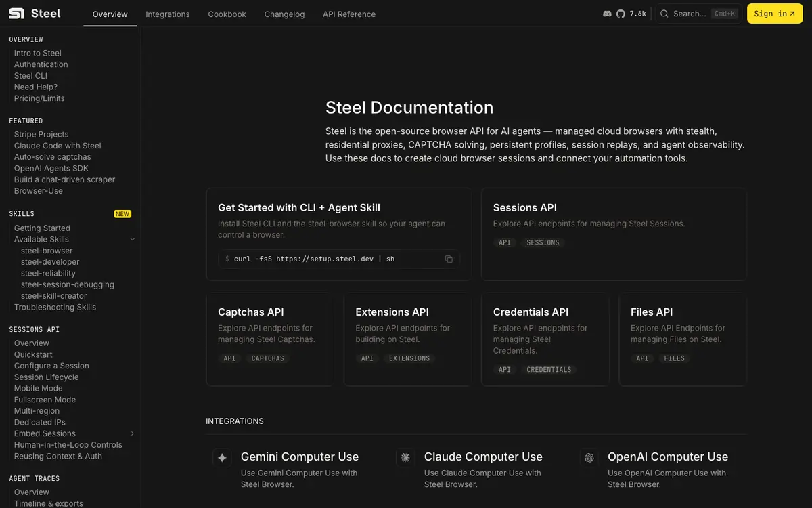Click the Sign in button
The image size is (812, 508).
pyautogui.click(x=775, y=14)
